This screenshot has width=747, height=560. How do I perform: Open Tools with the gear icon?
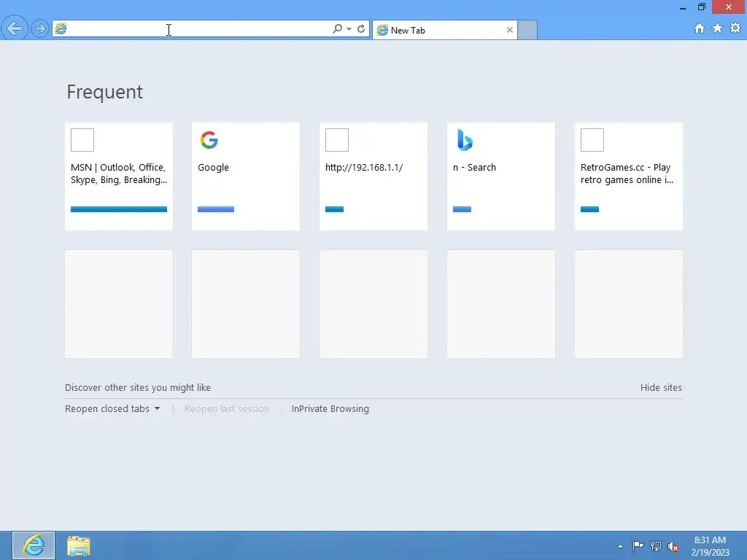click(x=735, y=28)
